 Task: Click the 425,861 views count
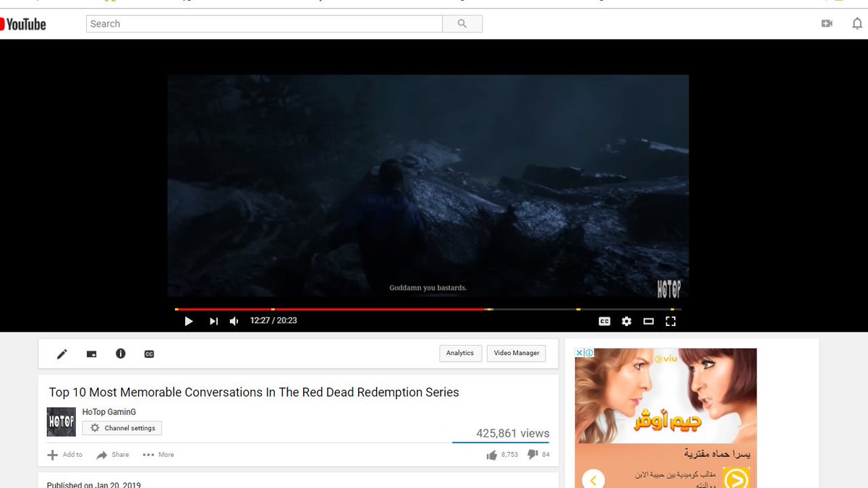pyautogui.click(x=513, y=434)
